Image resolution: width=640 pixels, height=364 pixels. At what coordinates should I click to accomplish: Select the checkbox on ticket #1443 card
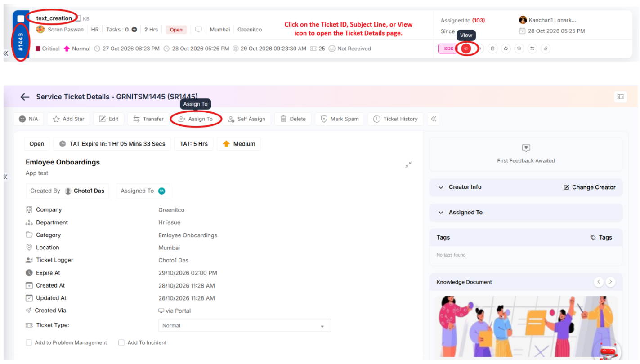tap(21, 18)
